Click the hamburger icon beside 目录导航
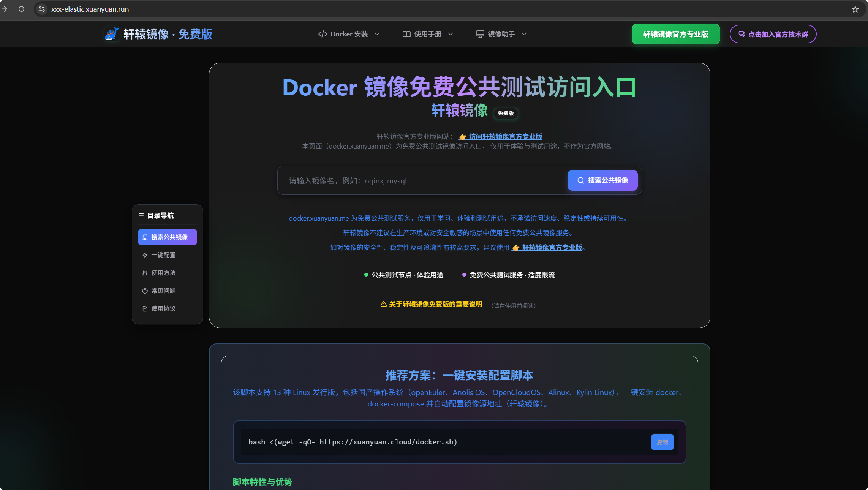 pos(141,215)
